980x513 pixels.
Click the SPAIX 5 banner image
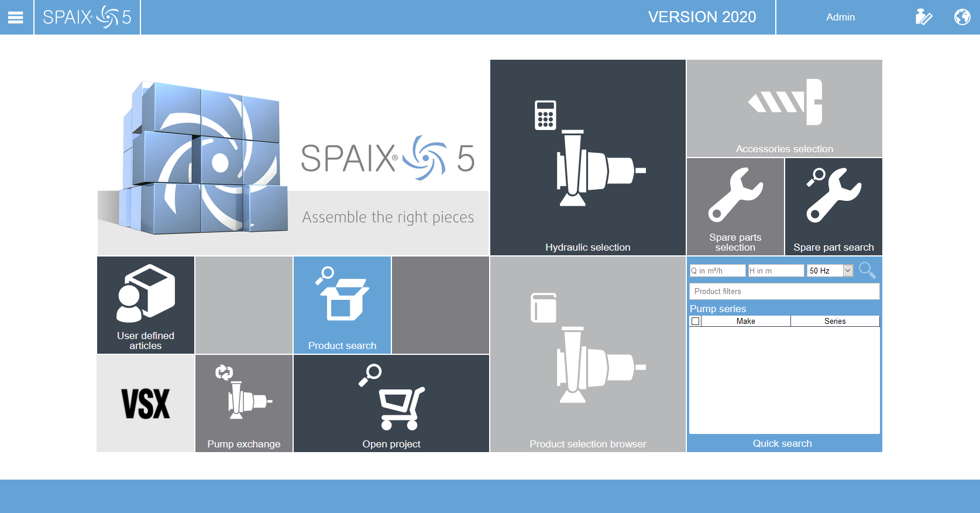[x=293, y=158]
